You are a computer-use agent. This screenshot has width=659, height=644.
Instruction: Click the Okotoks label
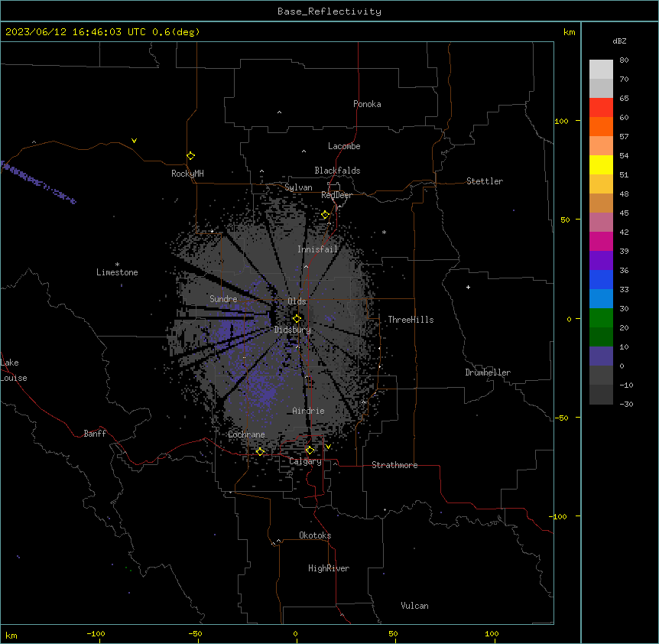[315, 535]
